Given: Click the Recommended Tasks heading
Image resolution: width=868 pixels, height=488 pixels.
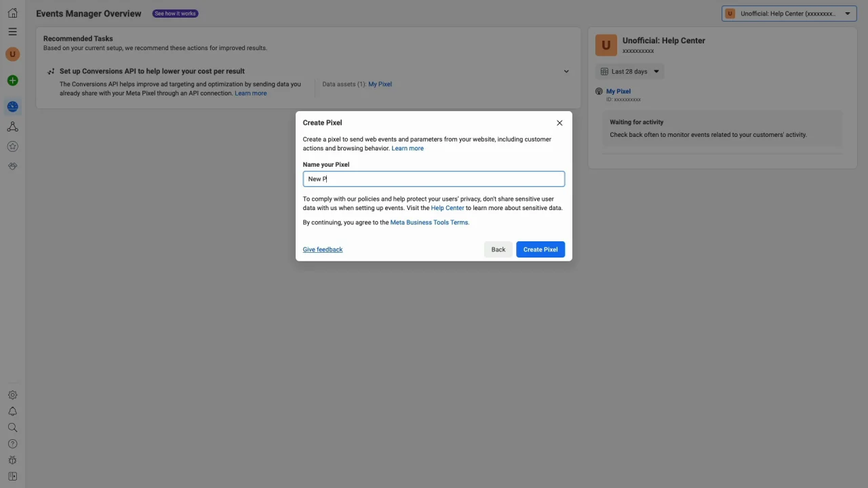Looking at the screenshot, I should coord(78,39).
